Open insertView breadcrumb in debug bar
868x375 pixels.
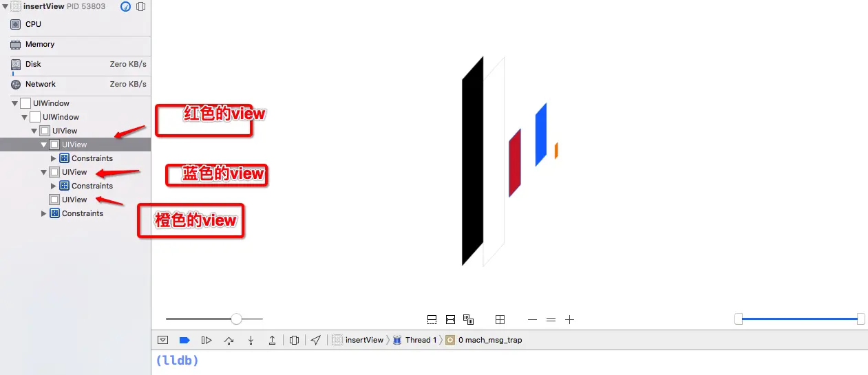tap(357, 340)
